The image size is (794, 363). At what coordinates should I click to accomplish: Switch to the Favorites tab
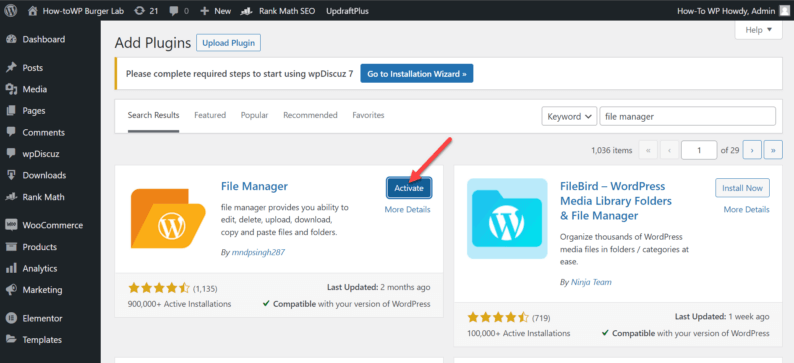tap(368, 115)
